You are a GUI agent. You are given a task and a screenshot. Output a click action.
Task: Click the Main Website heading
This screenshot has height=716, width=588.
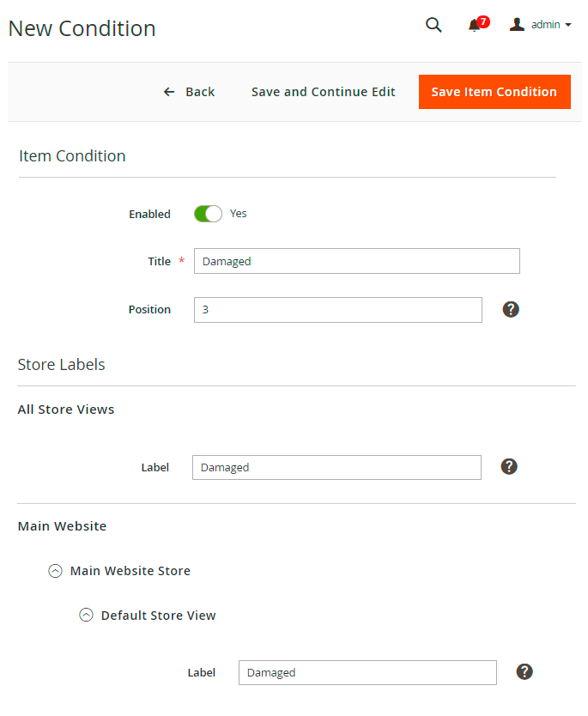[62, 526]
